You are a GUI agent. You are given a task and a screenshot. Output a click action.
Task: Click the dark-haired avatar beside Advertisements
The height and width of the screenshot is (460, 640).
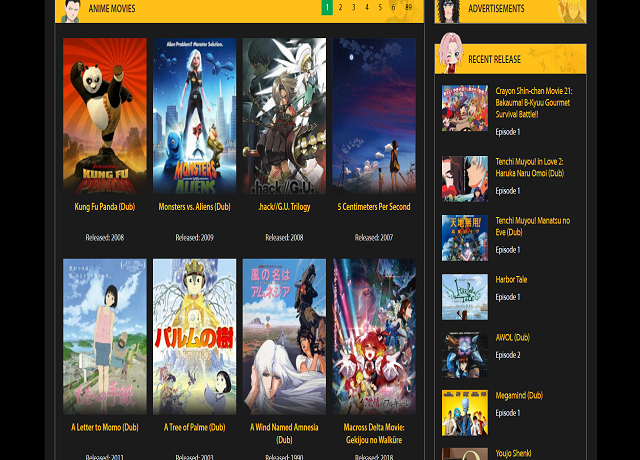coord(449,11)
